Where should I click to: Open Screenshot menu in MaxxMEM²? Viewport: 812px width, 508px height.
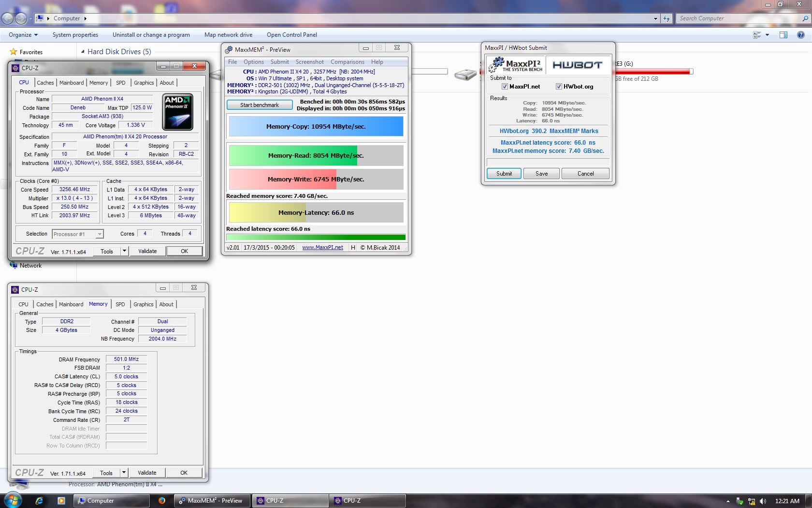point(310,62)
